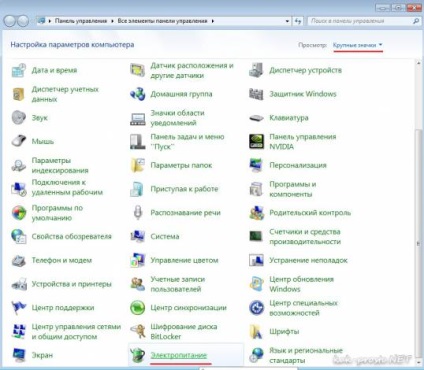Open the Центр обновления Windows link
The height and width of the screenshot is (370, 424).
301,284
